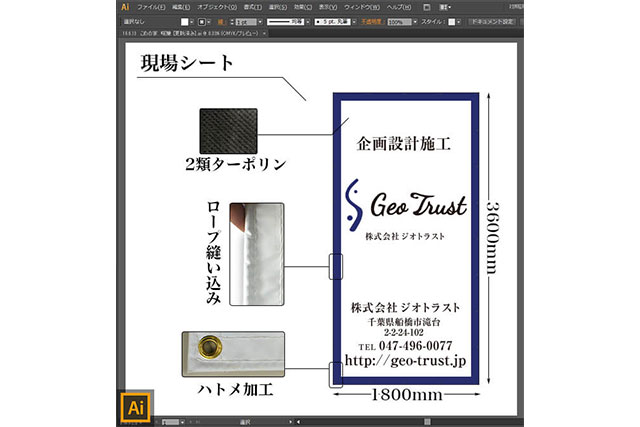Open the 編集(E) menu

click(181, 7)
